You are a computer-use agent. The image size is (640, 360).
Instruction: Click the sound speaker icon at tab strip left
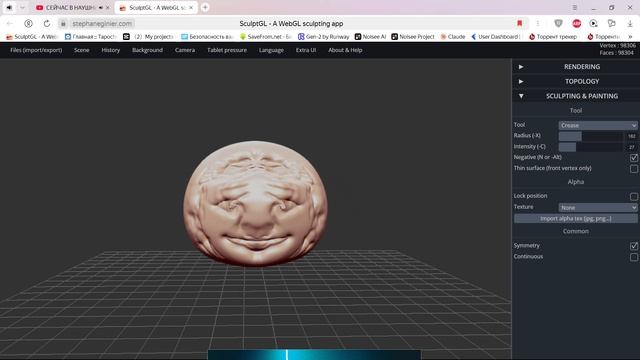[x=9, y=7]
